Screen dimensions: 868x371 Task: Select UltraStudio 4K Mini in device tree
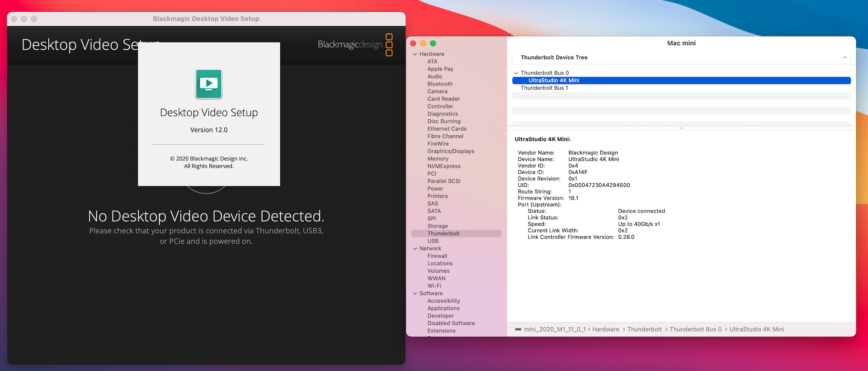coord(681,81)
